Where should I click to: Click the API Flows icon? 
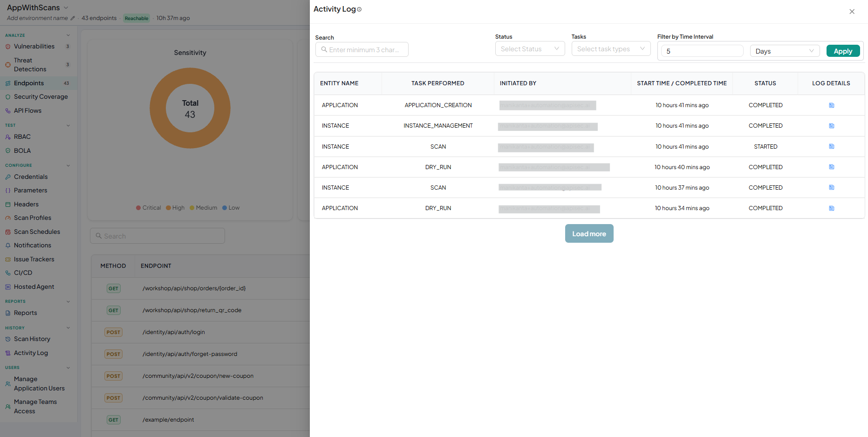click(x=8, y=111)
